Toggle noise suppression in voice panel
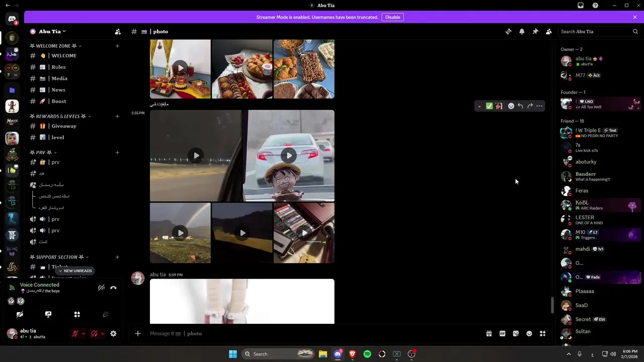644x362 pixels. pos(101,288)
